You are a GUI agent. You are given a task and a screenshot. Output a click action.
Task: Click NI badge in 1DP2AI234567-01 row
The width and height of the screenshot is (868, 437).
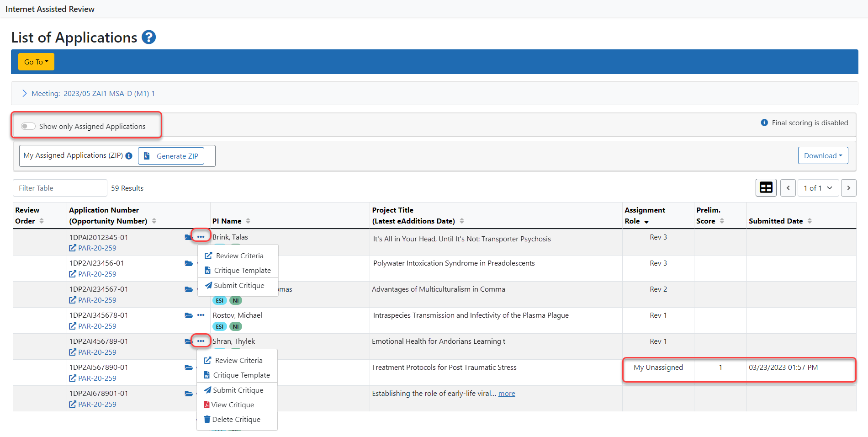tap(236, 300)
